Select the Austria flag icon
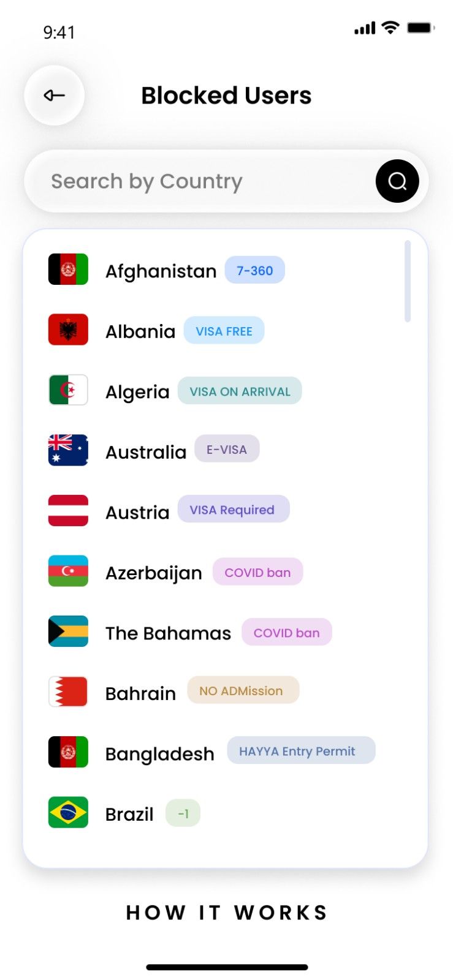 click(68, 511)
